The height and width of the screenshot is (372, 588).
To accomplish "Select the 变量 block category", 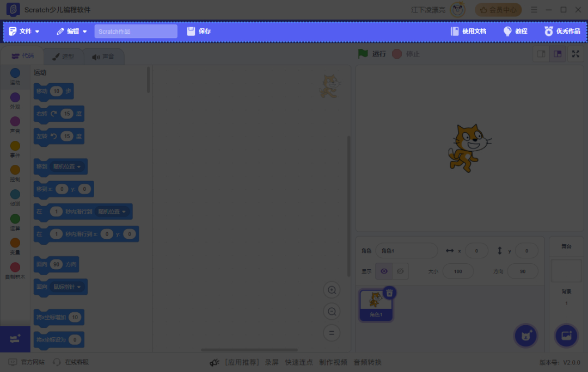I will coord(15,246).
